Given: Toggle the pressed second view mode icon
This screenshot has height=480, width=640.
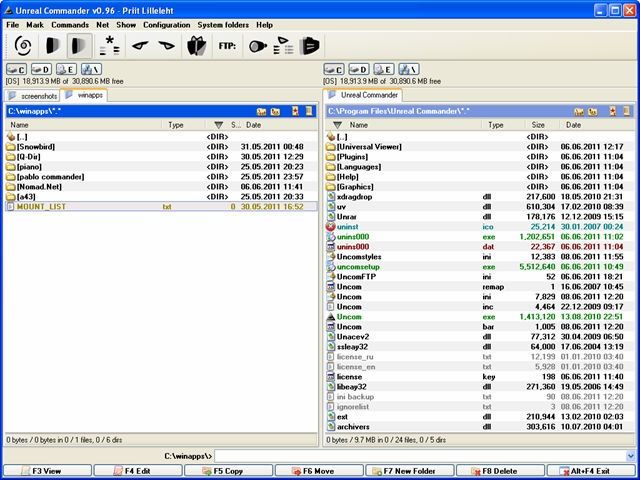Looking at the screenshot, I should (x=79, y=45).
